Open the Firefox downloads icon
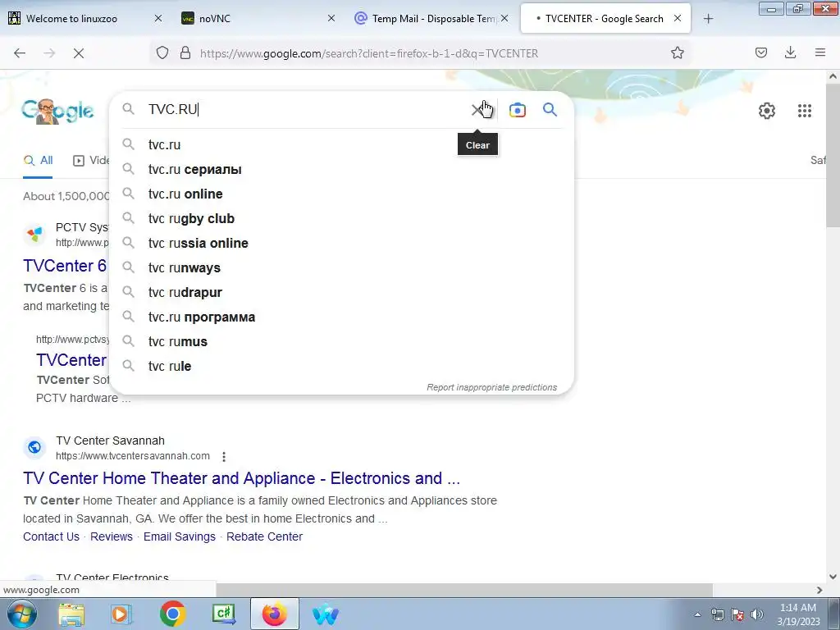Image resolution: width=840 pixels, height=630 pixels. tap(790, 52)
